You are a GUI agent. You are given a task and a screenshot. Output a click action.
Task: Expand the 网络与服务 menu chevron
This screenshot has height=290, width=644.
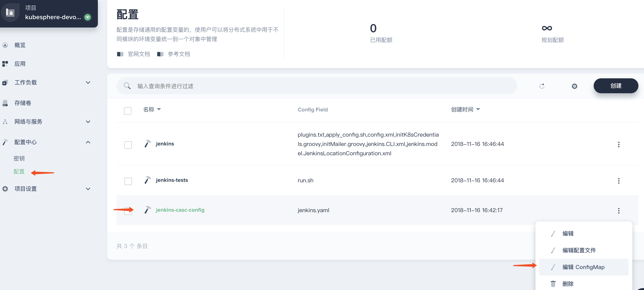(x=88, y=122)
